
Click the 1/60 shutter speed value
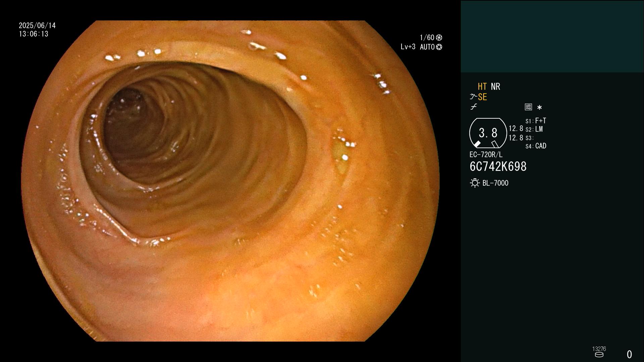(427, 38)
